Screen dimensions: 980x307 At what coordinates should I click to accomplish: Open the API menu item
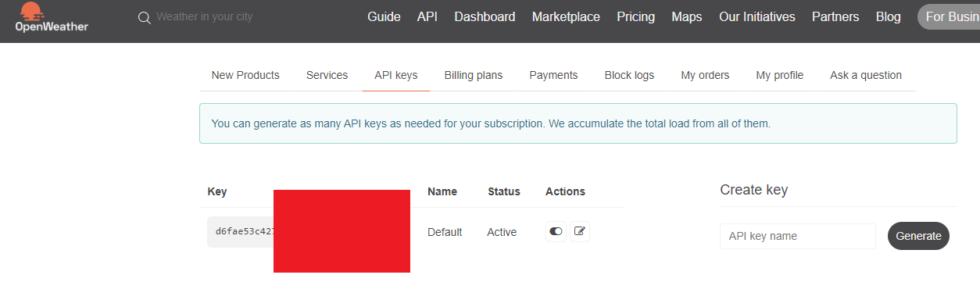click(427, 16)
